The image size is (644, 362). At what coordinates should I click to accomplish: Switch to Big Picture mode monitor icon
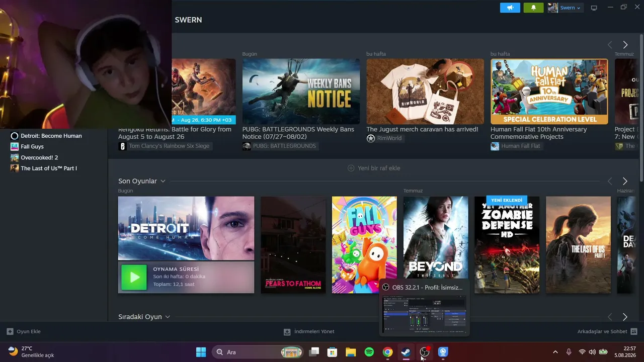(x=594, y=8)
